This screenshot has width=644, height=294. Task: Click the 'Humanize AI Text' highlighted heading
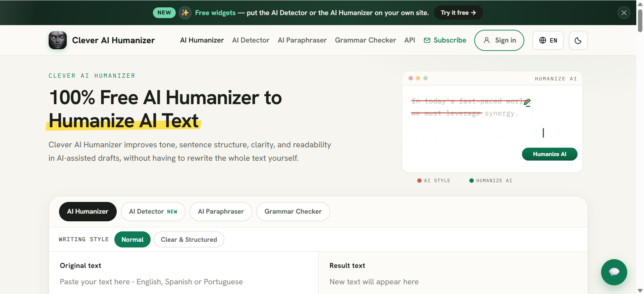pos(124,121)
